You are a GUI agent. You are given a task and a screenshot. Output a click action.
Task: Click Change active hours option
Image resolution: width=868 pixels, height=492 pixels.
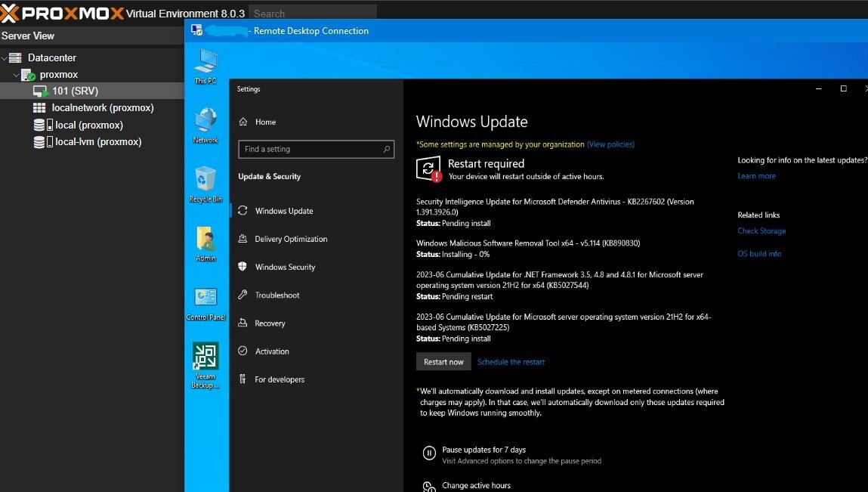(476, 485)
